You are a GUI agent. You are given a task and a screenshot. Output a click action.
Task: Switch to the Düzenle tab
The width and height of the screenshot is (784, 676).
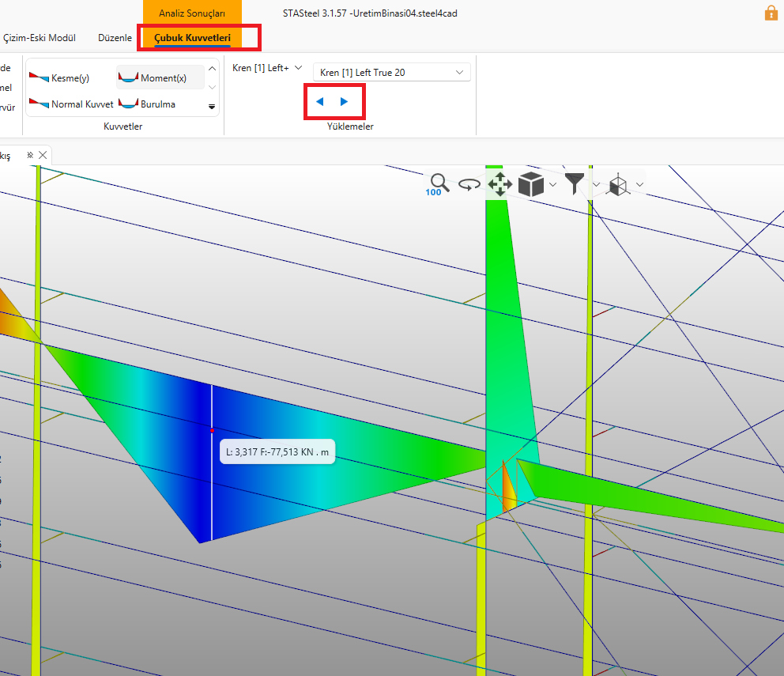(115, 37)
